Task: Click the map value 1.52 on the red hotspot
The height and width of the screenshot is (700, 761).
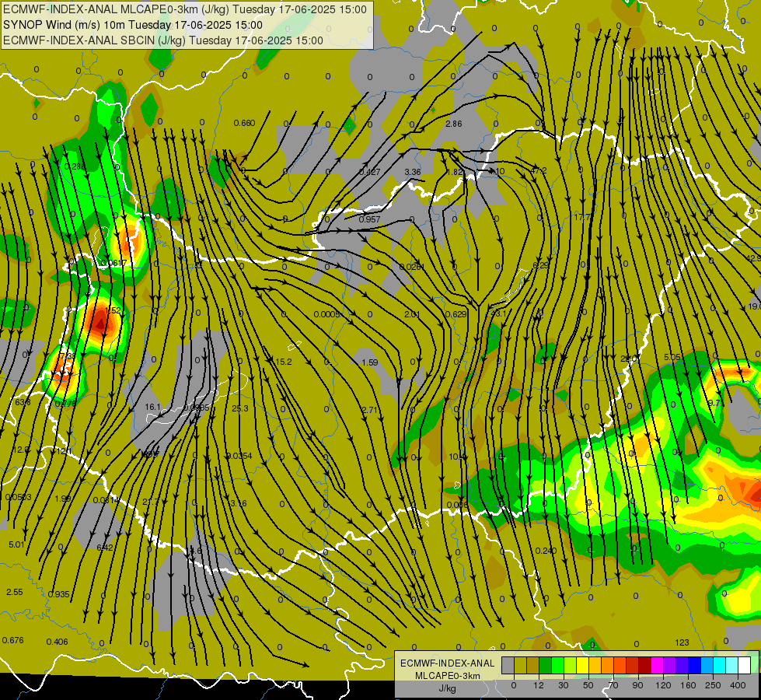Action: 113,310
